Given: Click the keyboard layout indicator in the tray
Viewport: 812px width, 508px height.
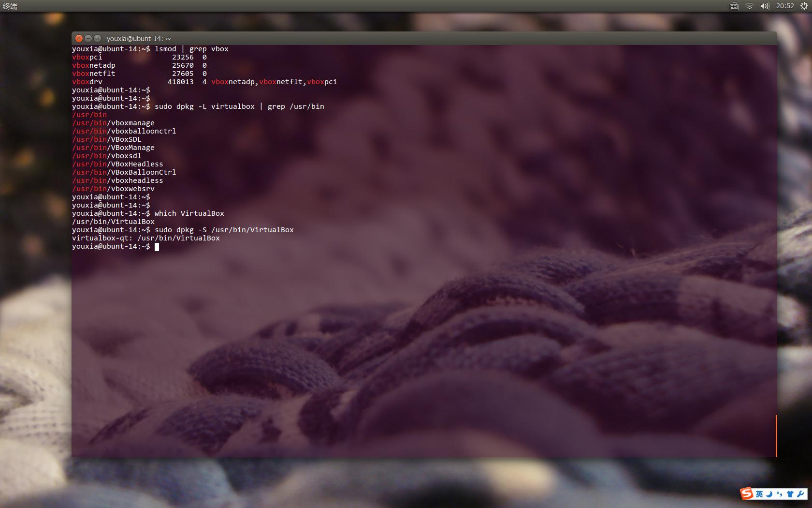Looking at the screenshot, I should click(x=735, y=6).
